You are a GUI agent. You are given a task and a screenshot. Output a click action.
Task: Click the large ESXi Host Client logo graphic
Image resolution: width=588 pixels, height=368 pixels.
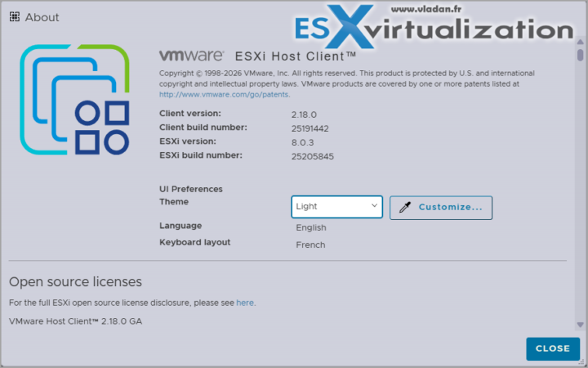[75, 101]
